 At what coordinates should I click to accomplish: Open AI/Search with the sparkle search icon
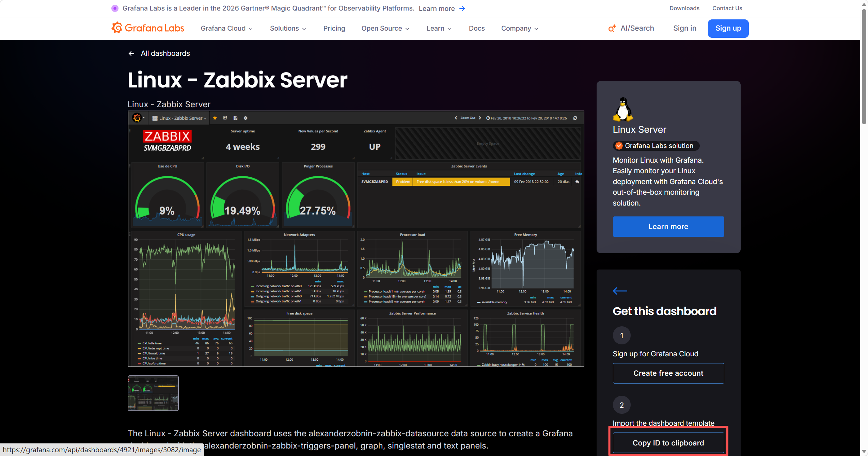[x=612, y=28]
